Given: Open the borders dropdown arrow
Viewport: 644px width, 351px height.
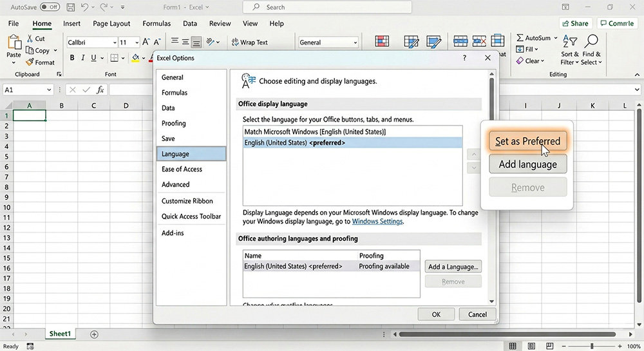Looking at the screenshot, I should pyautogui.click(x=122, y=59).
